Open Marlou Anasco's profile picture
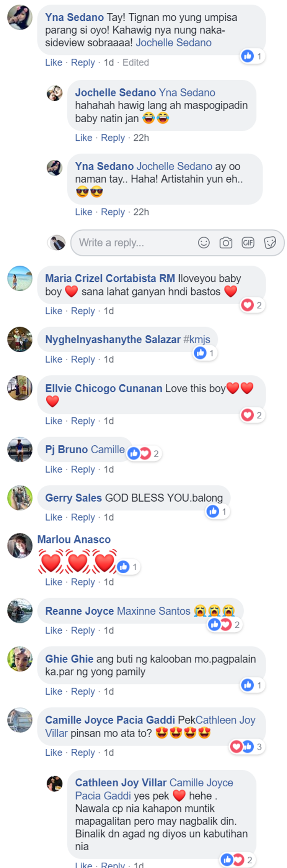The width and height of the screenshot is (287, 868). [20, 546]
